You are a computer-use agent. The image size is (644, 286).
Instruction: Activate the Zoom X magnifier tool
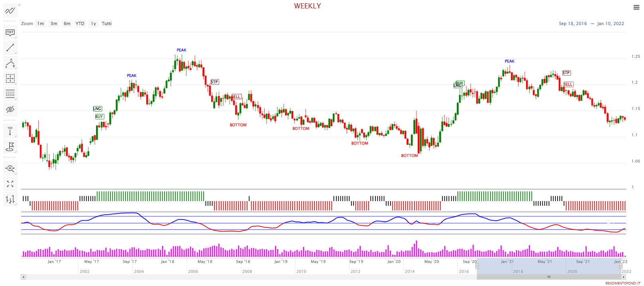pyautogui.click(x=10, y=168)
